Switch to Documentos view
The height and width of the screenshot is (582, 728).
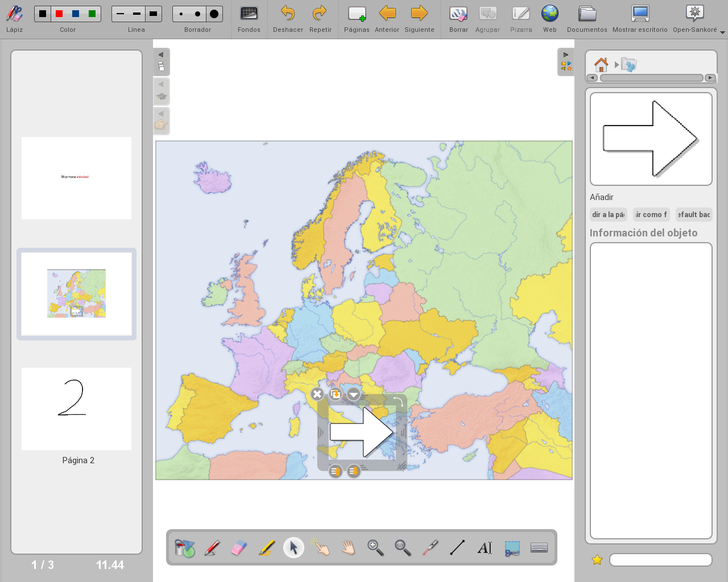[x=586, y=19]
